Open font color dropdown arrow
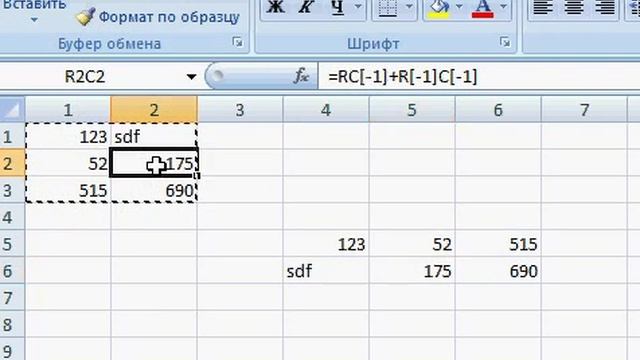 (x=504, y=7)
